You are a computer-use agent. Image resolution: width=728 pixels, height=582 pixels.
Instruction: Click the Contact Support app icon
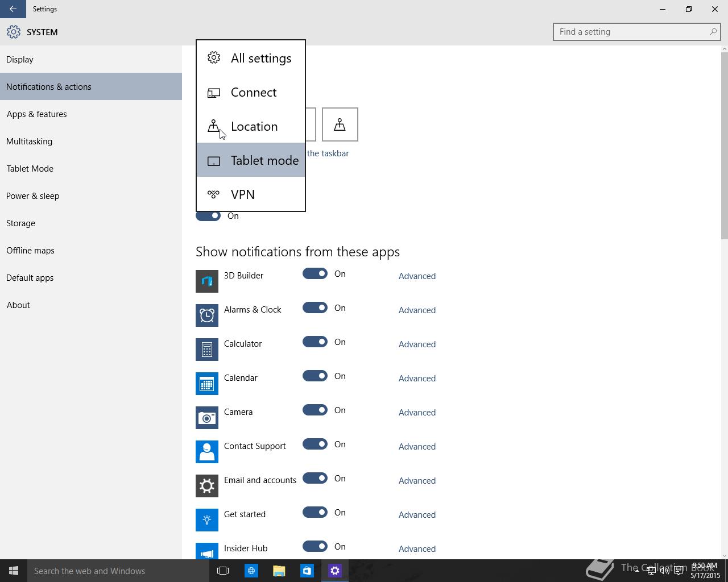tap(207, 452)
